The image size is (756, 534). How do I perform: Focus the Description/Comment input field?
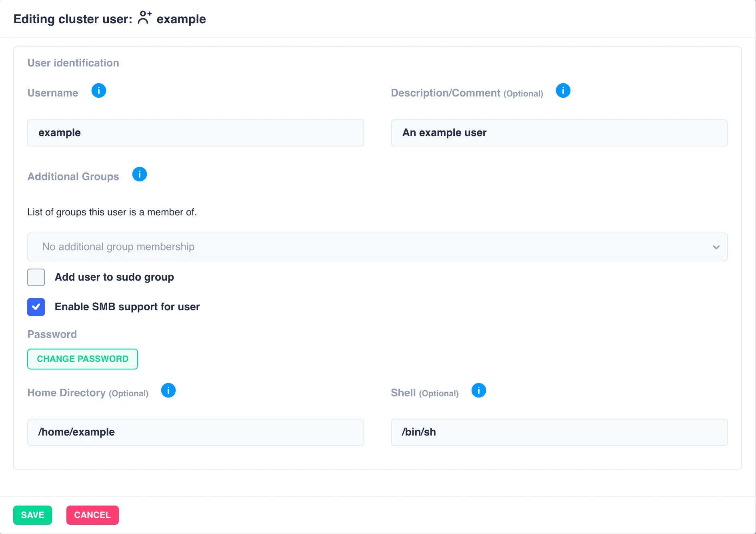tap(559, 133)
